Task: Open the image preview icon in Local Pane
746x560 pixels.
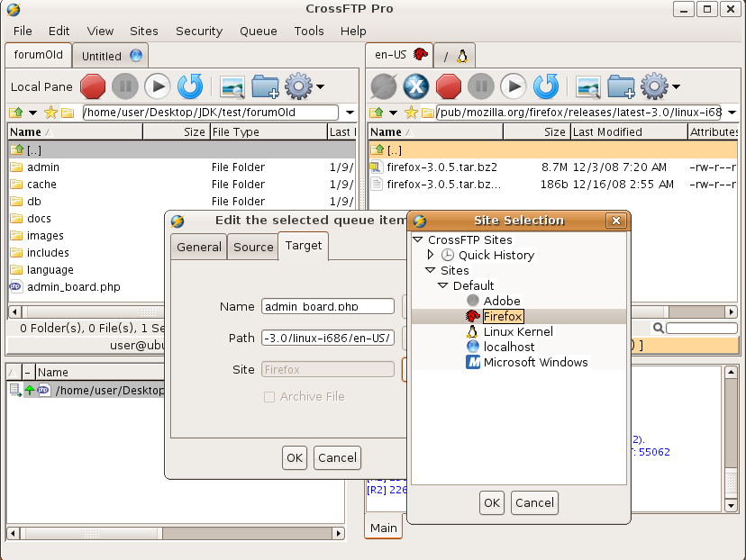Action: click(232, 87)
